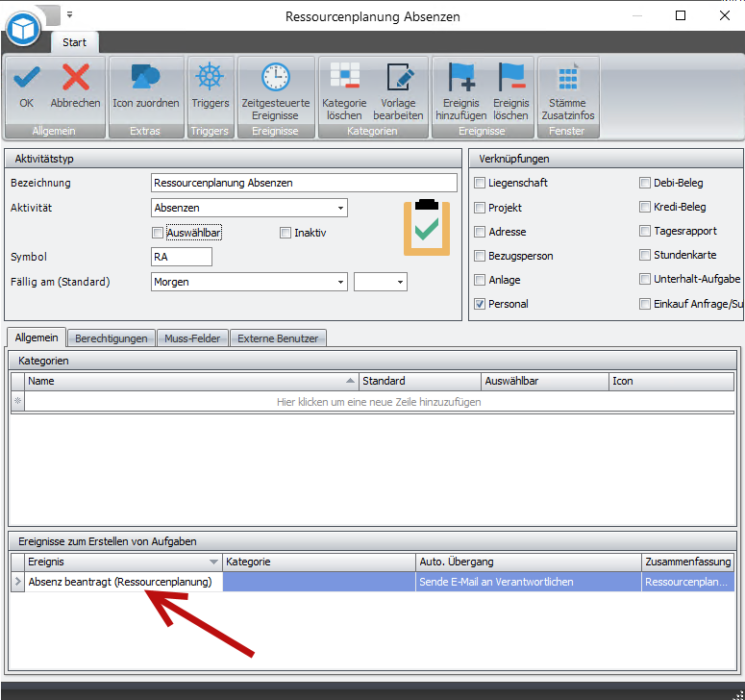Click the blue cube application menu button

click(23, 30)
